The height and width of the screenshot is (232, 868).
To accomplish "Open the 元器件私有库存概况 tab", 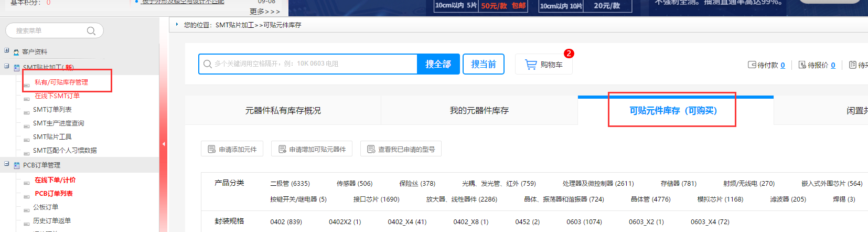I will point(283,111).
